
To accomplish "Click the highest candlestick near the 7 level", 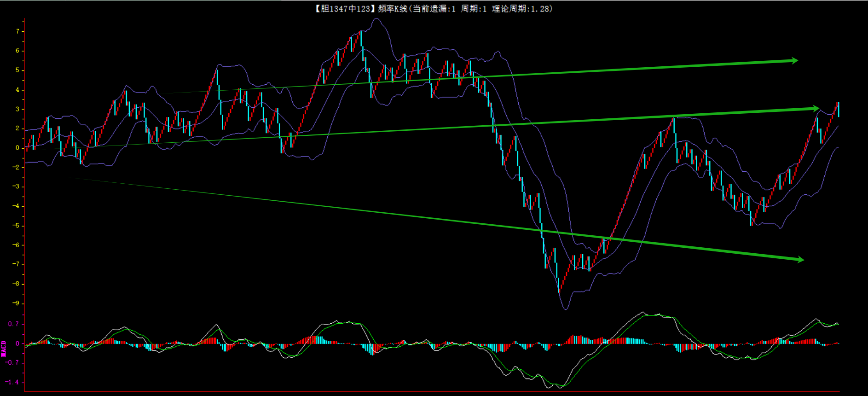I will (361, 37).
